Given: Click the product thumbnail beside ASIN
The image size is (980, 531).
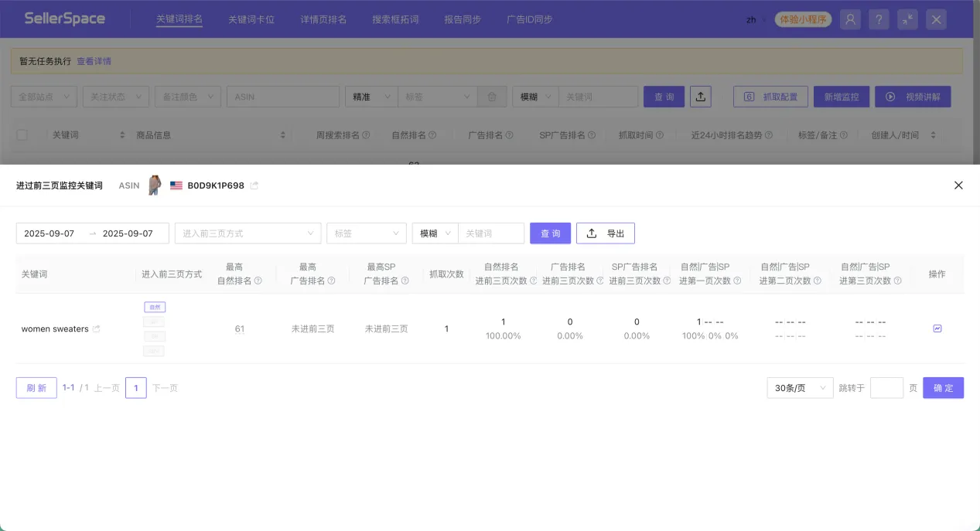Looking at the screenshot, I should [x=155, y=186].
